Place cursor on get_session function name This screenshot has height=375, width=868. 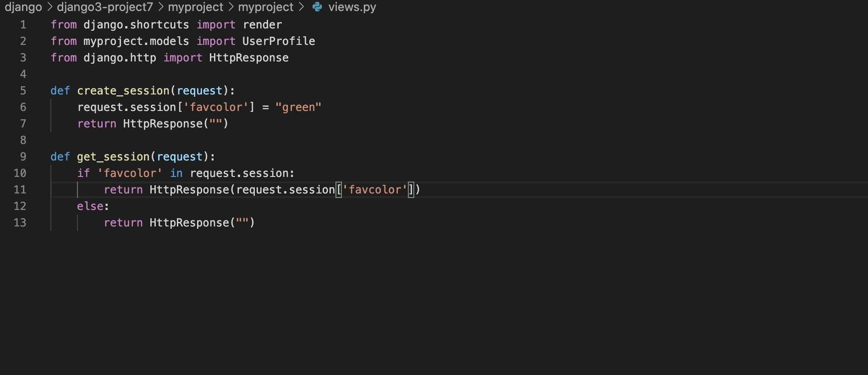pyautogui.click(x=113, y=157)
